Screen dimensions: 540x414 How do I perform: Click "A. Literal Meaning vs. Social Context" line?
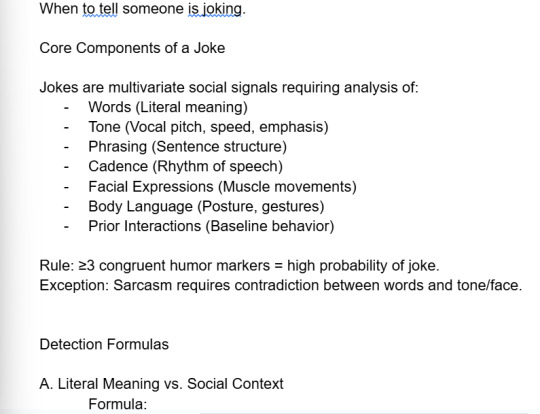(x=162, y=384)
